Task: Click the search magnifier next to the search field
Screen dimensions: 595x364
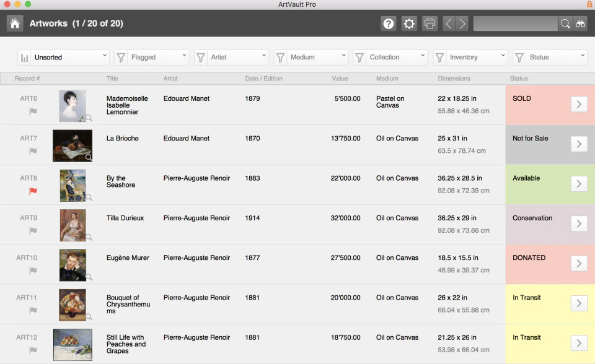Action: tap(565, 24)
